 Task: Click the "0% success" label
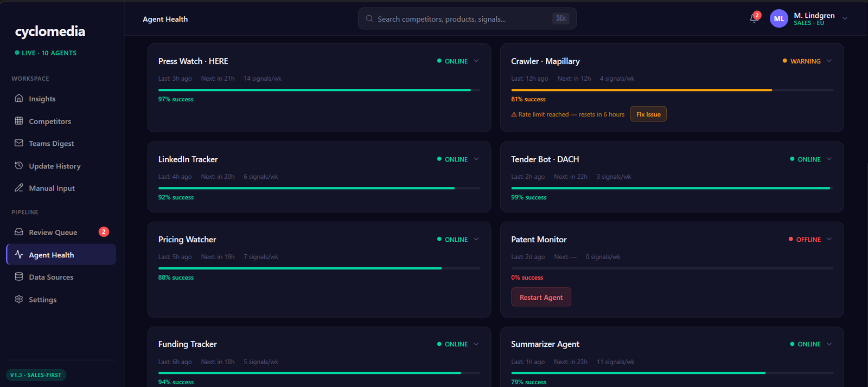click(x=527, y=278)
